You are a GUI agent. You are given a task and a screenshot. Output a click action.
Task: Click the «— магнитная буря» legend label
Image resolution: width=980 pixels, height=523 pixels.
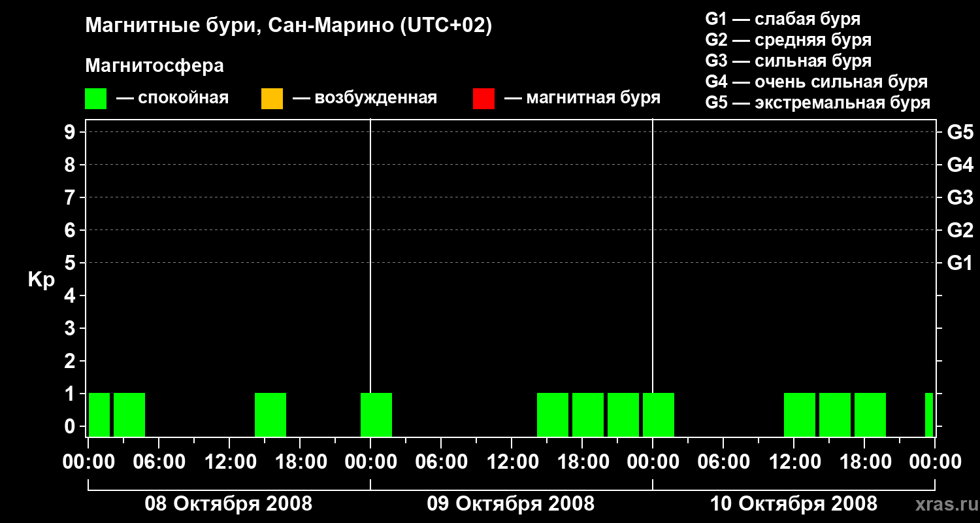582,98
